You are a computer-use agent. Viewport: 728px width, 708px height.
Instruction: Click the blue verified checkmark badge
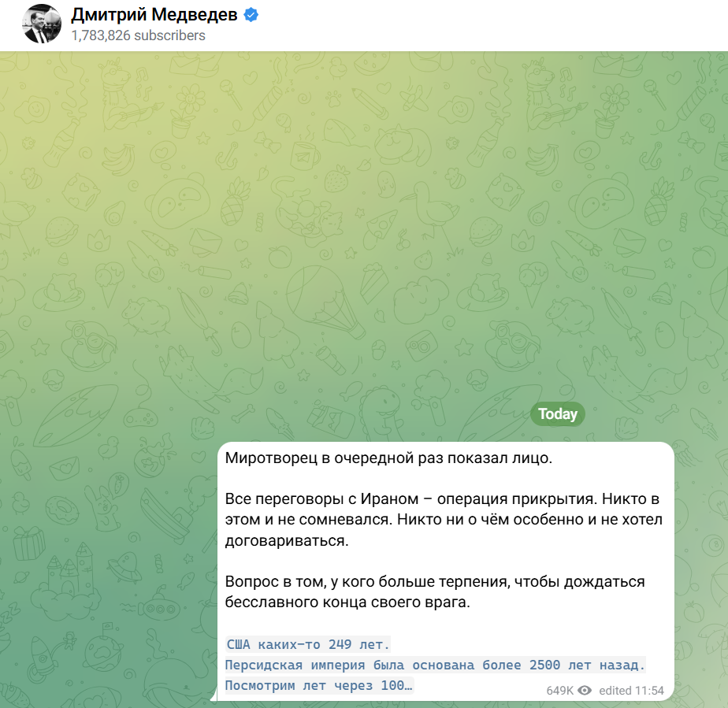(251, 15)
